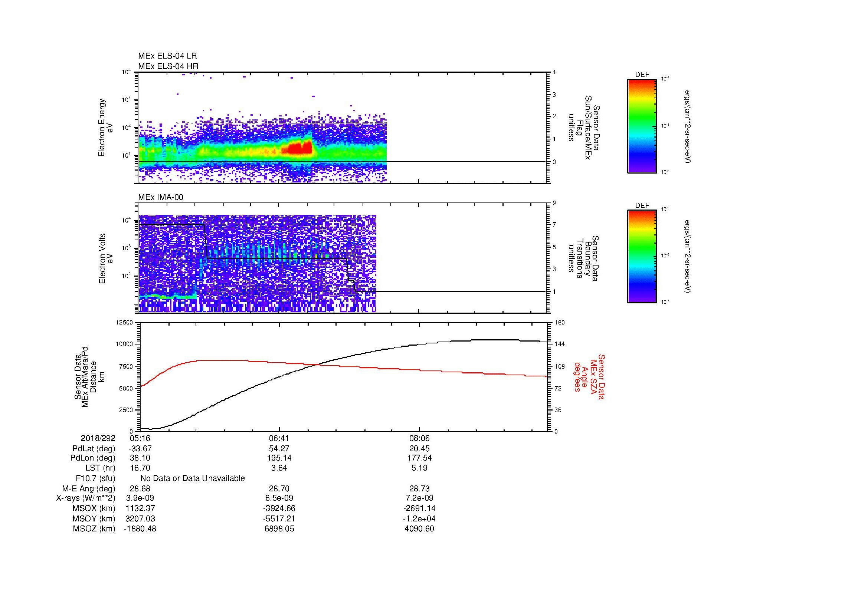868x613 pixels.
Task: Click the time tick label '06:41'
Action: [279, 438]
